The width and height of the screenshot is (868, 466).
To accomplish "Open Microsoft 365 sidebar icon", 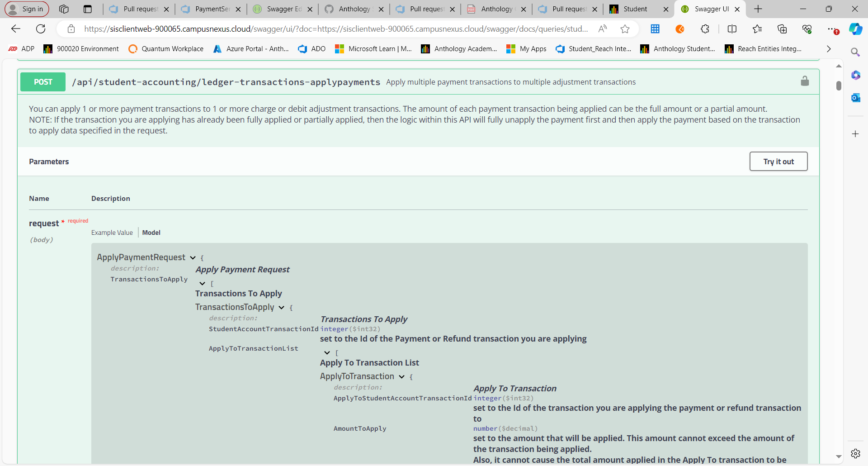I will (855, 75).
